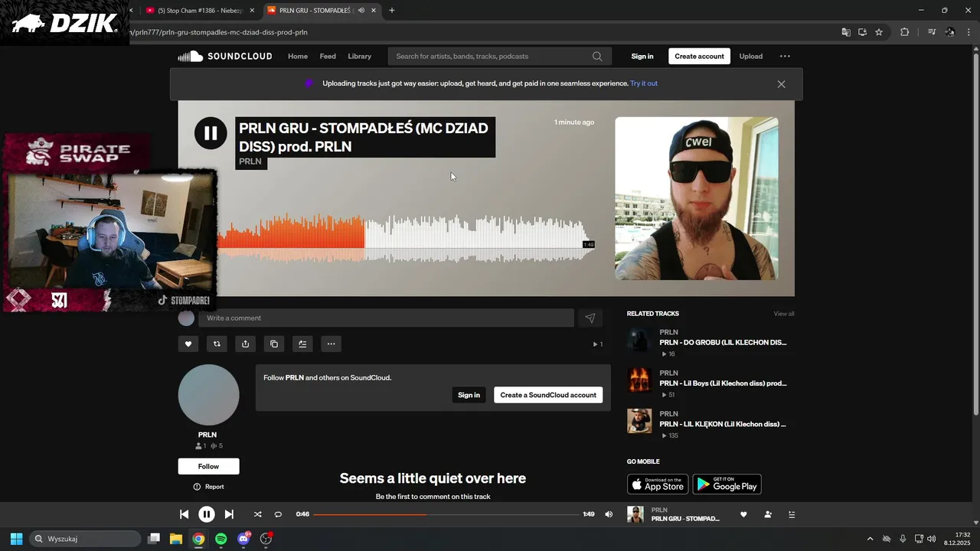This screenshot has height=551, width=980.
Task: Open Spotify from the taskbar
Action: (x=220, y=539)
